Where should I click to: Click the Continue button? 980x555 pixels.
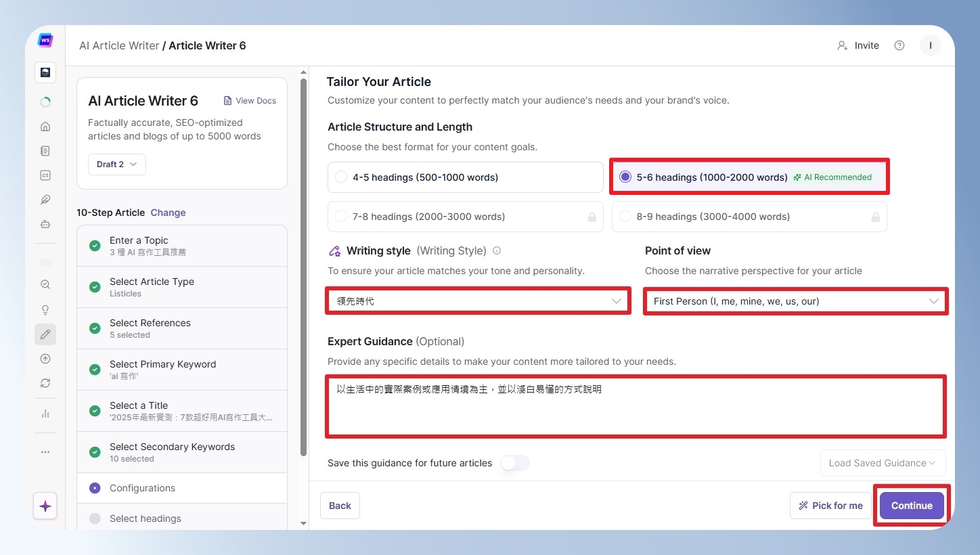[912, 506]
